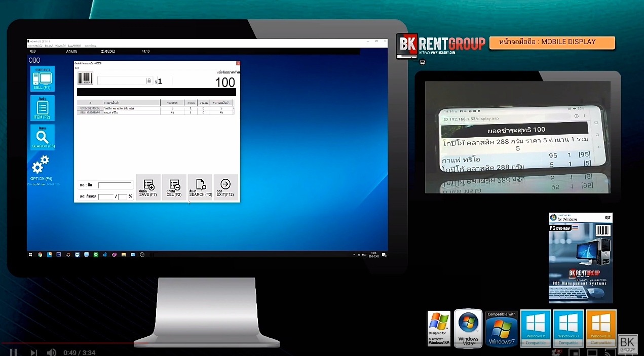
Task: Click the lock icon inside the barcode field
Action: point(149,81)
